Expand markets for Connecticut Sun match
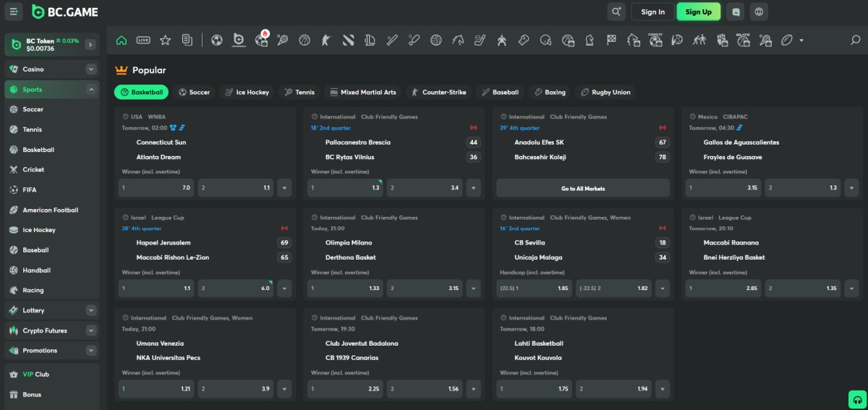This screenshot has width=868, height=410. tap(284, 188)
